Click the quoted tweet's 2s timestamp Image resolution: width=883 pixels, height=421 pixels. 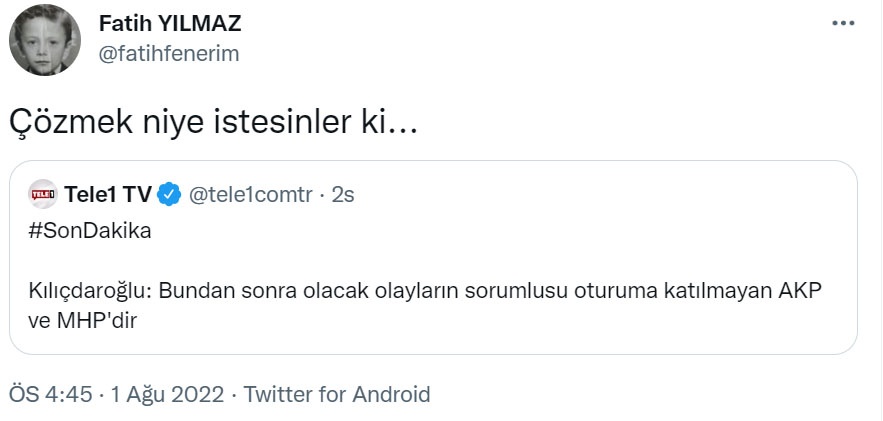(343, 194)
